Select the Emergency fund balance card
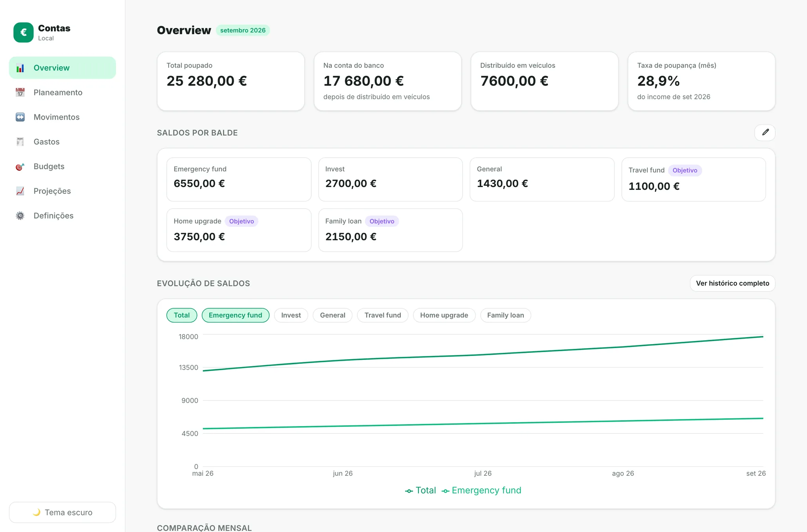This screenshot has width=807, height=532. [239, 180]
